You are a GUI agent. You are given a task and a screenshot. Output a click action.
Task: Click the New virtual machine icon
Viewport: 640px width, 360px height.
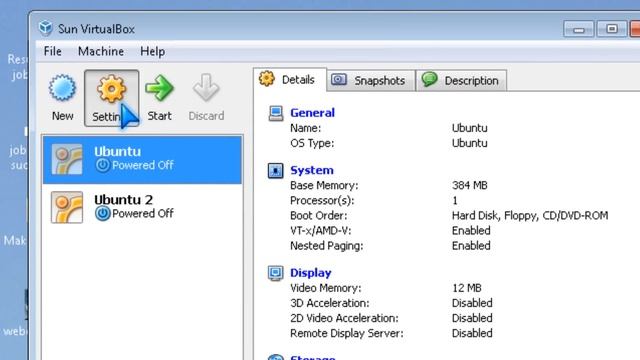pos(62,88)
